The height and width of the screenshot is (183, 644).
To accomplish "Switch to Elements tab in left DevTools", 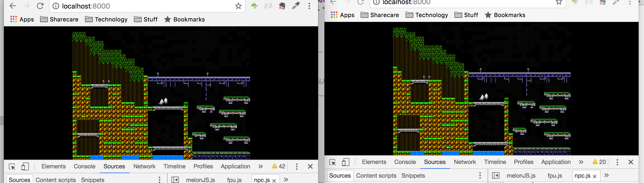I will pos(54,166).
